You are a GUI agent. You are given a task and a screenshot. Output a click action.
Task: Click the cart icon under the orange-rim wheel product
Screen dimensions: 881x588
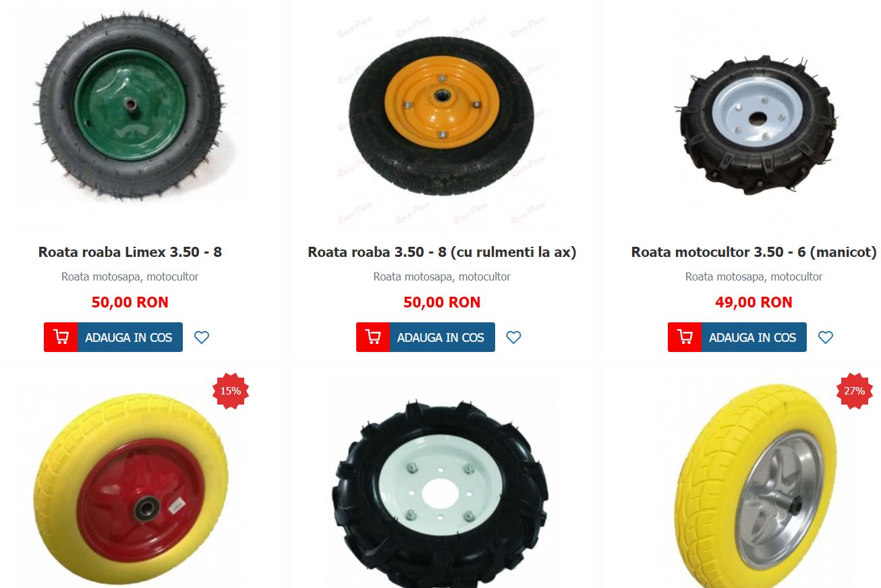[373, 337]
